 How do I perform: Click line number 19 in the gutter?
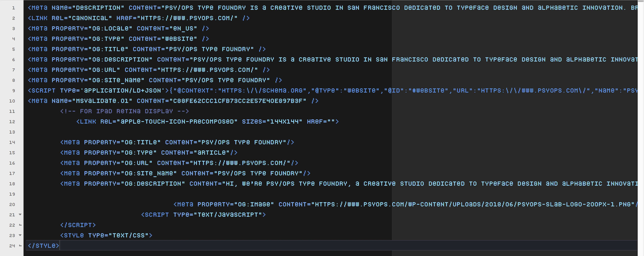tap(12, 194)
